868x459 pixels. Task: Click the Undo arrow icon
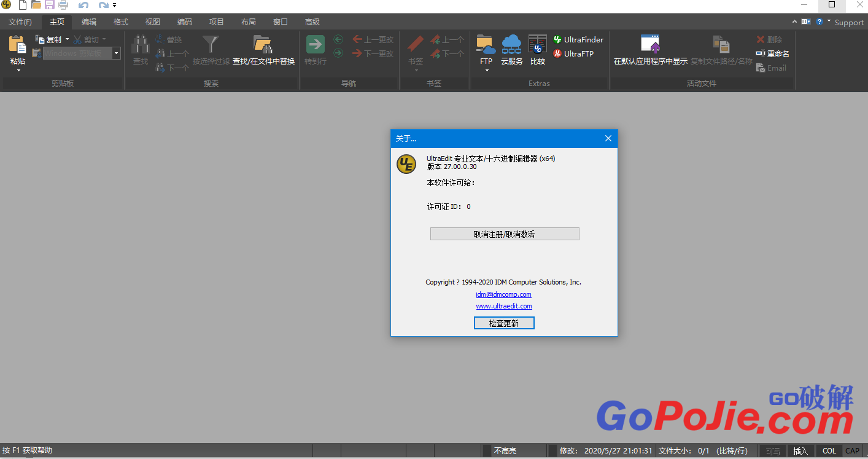[x=83, y=5]
